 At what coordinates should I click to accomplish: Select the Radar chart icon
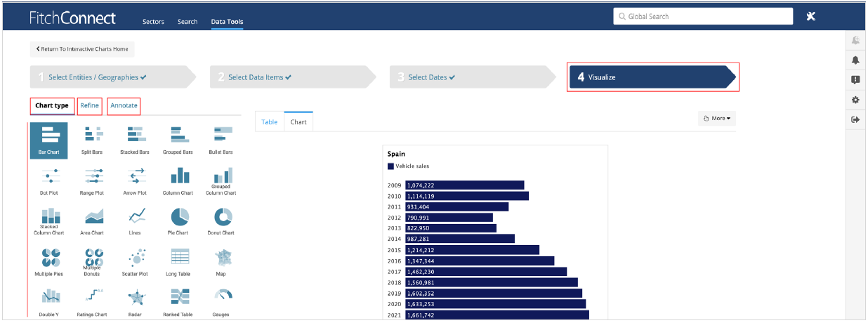point(133,298)
